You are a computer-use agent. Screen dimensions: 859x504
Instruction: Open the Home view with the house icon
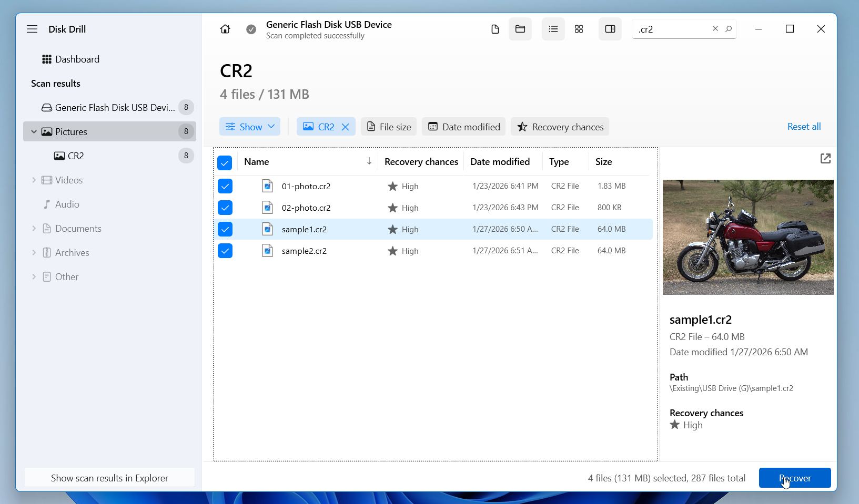click(225, 29)
